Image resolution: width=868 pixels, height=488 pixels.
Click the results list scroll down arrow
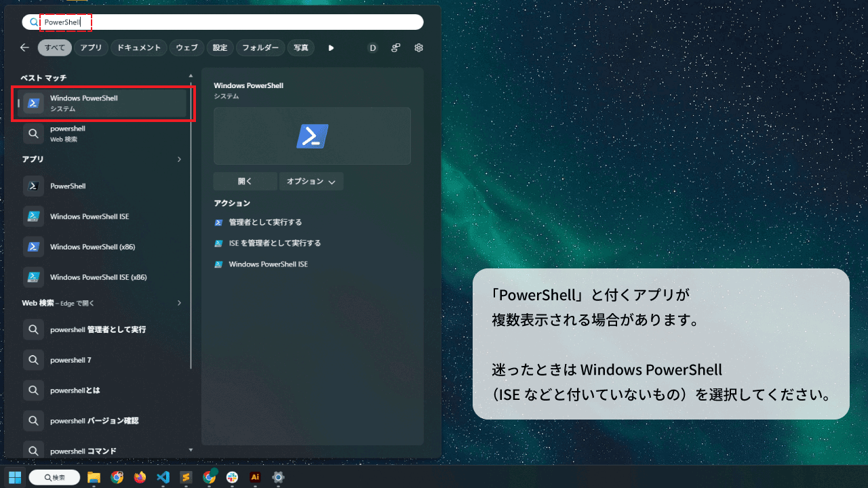click(191, 449)
